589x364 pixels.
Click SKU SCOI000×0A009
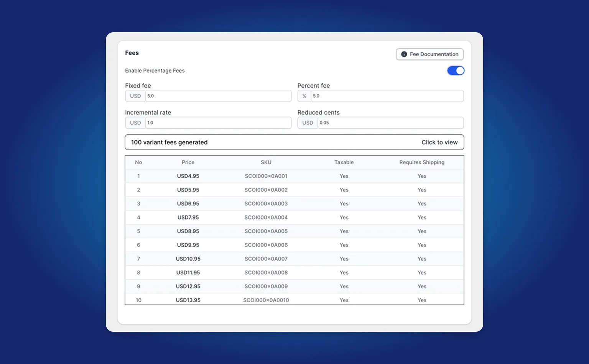point(266,287)
